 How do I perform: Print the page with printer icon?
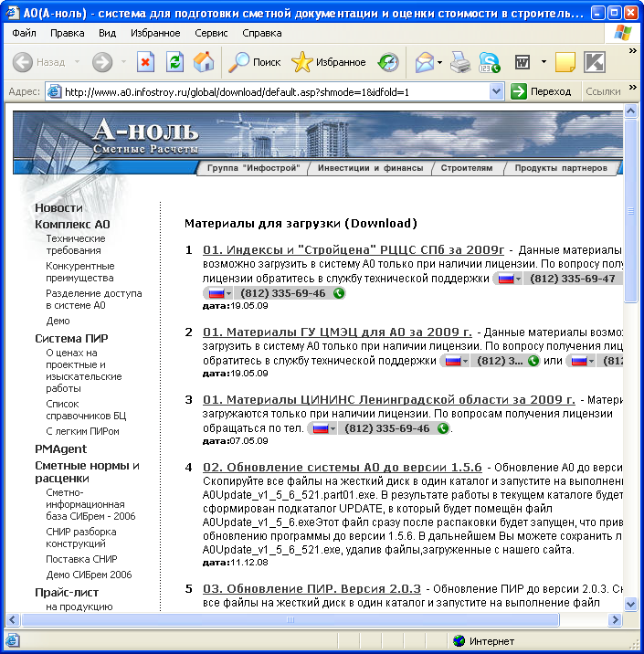pyautogui.click(x=460, y=62)
